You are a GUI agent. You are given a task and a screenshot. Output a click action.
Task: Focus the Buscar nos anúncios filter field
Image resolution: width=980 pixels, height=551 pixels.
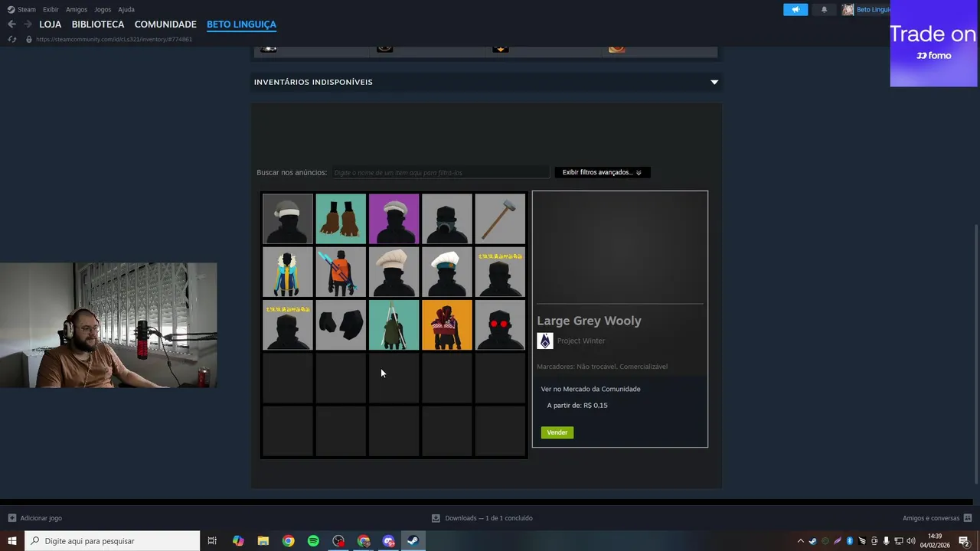click(x=441, y=173)
